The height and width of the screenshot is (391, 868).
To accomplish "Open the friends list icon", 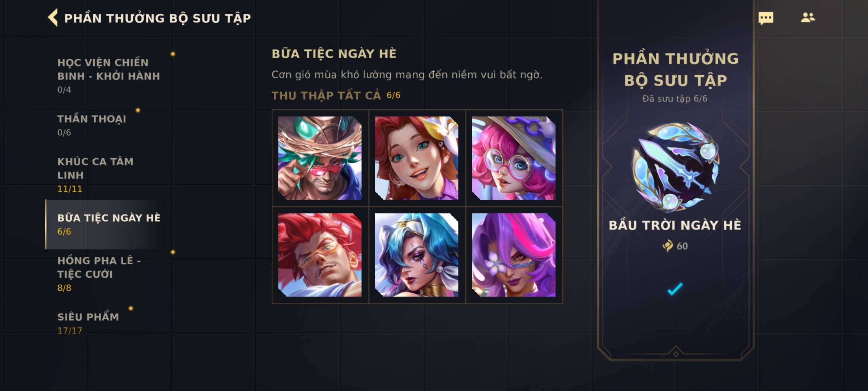I will 808,17.
